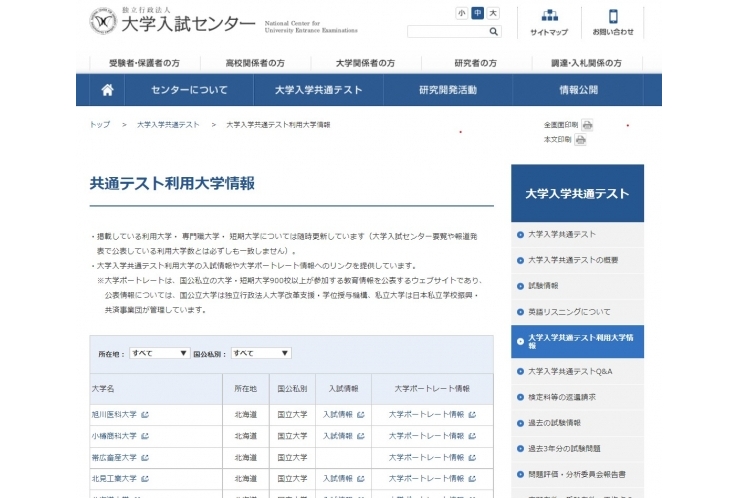Click the 全画面印刷 printer icon

pos(587,125)
